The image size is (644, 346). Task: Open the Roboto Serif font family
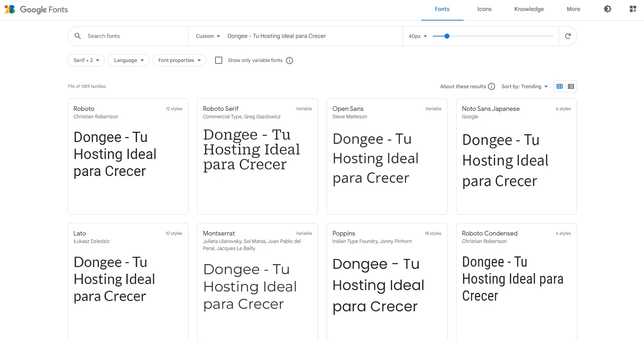(221, 109)
